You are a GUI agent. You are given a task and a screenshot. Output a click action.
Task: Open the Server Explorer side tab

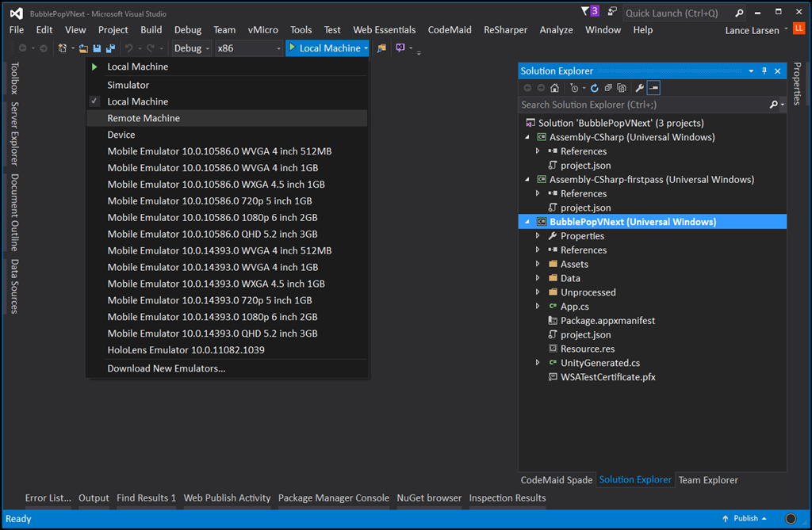pyautogui.click(x=14, y=134)
